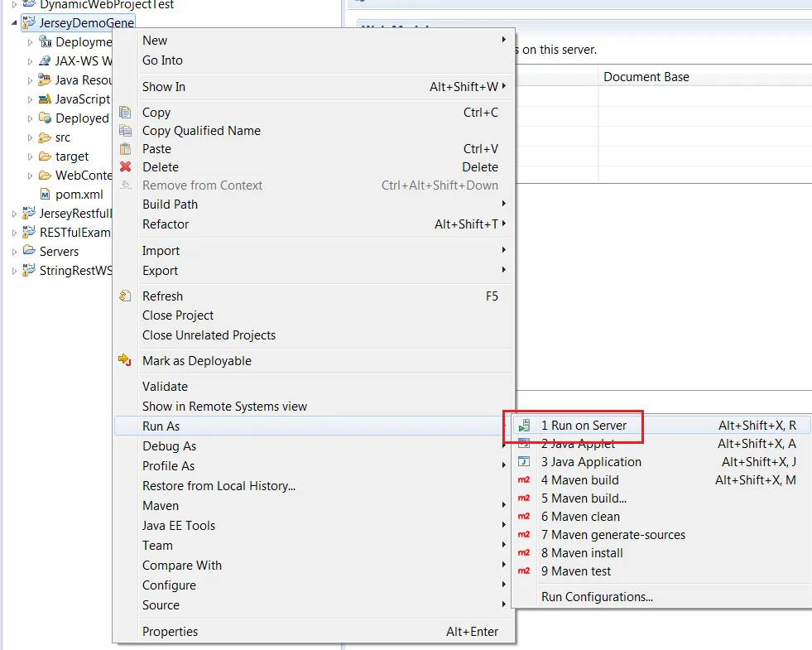Click the StringRestWS project icon
The image size is (812, 650).
pyautogui.click(x=29, y=271)
